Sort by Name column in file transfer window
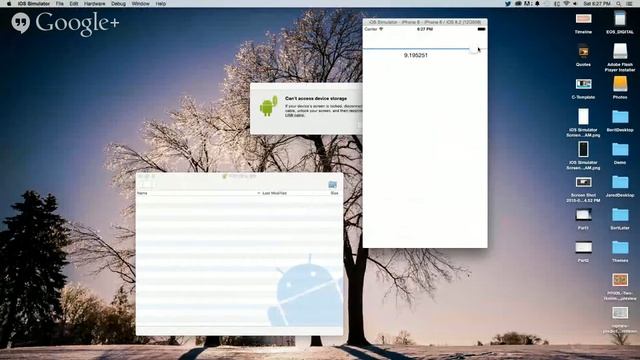640x360 pixels. 142,193
